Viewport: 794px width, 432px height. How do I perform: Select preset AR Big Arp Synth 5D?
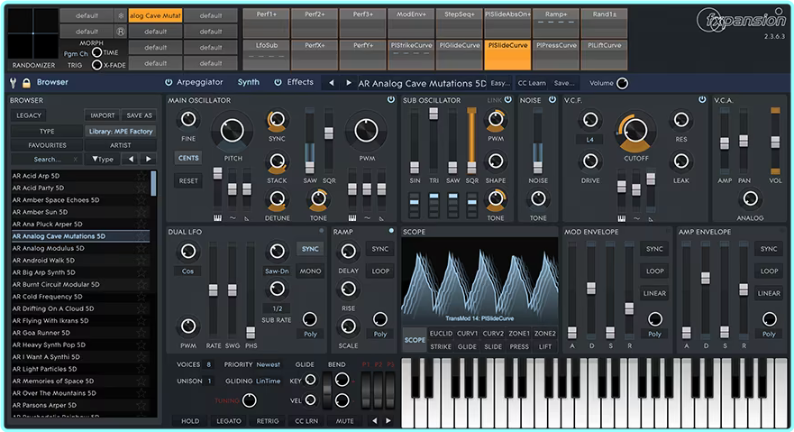coord(80,272)
